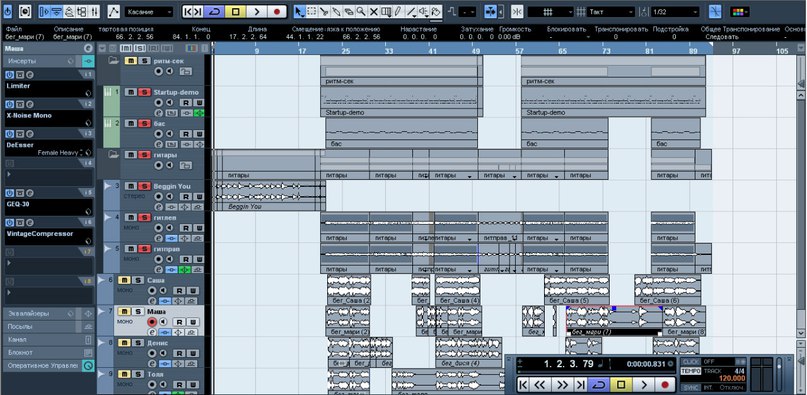Viewport: 807px width, 395px height.
Task: Bypass the GEQ-30 insert power button
Action: coord(9,193)
